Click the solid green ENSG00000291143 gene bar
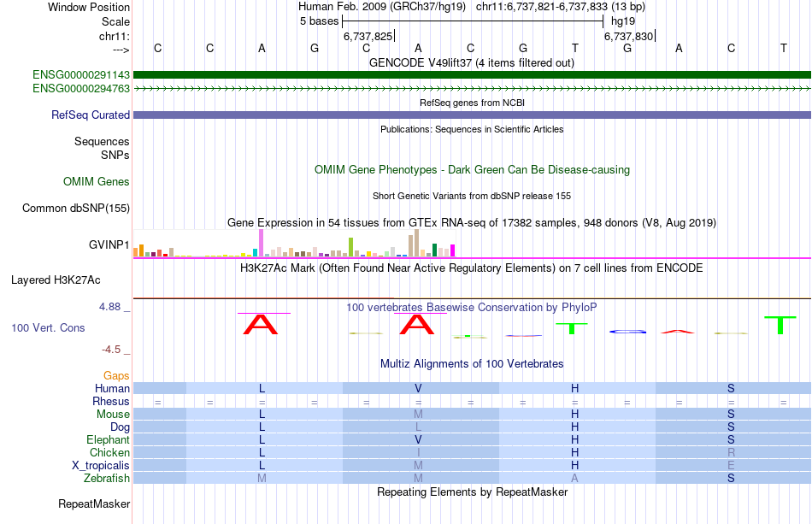Screen dimensions: 812x524 (x=472, y=75)
